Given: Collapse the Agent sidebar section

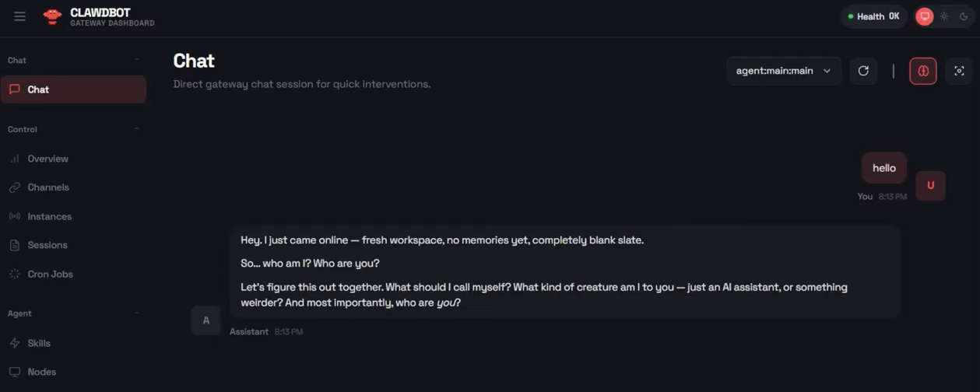Looking at the screenshot, I should click(137, 313).
